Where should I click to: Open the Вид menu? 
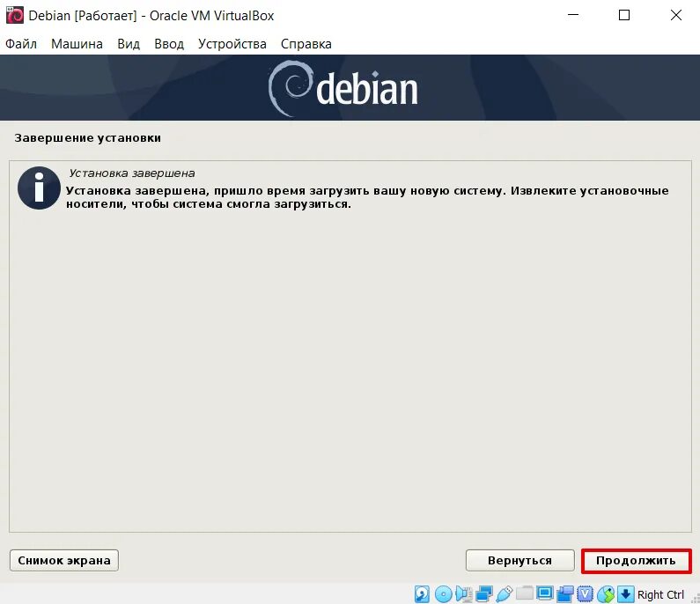[x=129, y=44]
